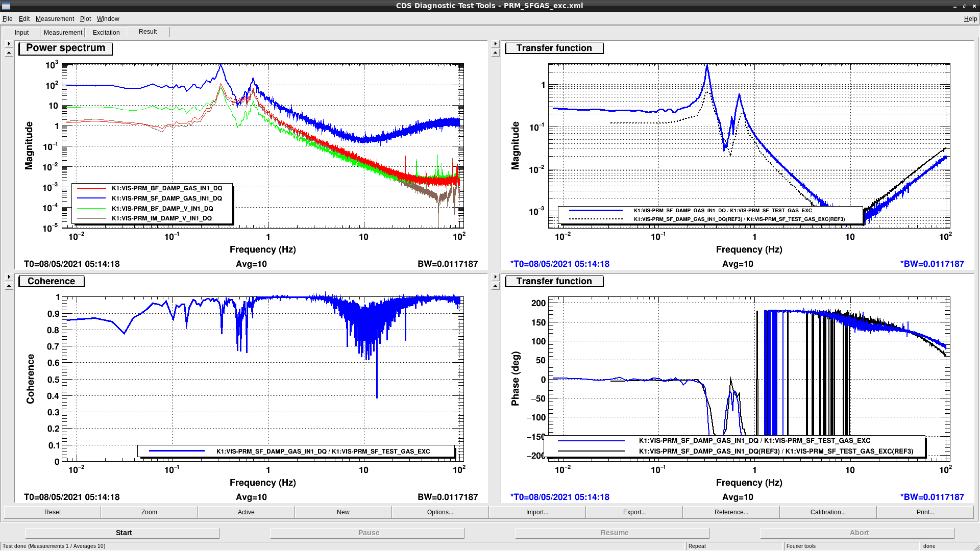This screenshot has width=980, height=551.
Task: Switch to the Input tab
Action: click(21, 33)
